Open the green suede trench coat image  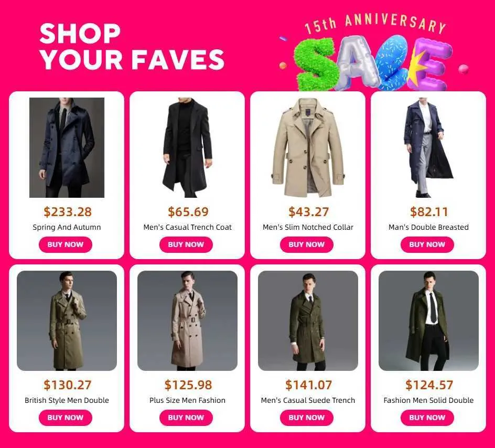[308, 321]
